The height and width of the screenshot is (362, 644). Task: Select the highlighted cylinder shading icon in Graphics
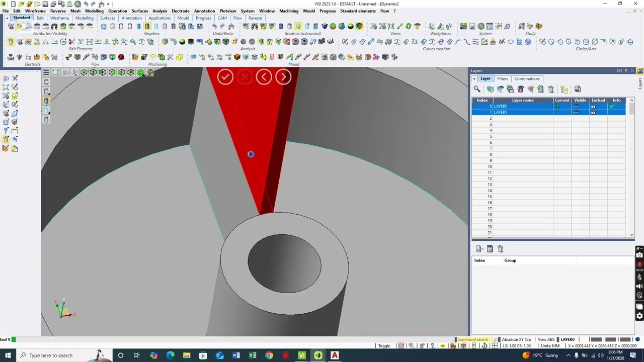click(x=147, y=26)
